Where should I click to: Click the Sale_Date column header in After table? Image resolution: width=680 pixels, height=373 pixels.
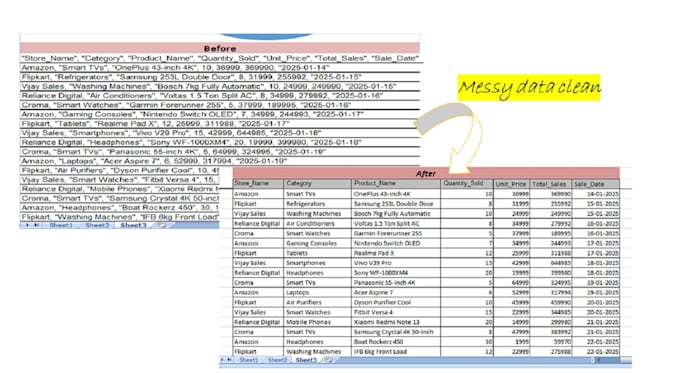pyautogui.click(x=596, y=183)
